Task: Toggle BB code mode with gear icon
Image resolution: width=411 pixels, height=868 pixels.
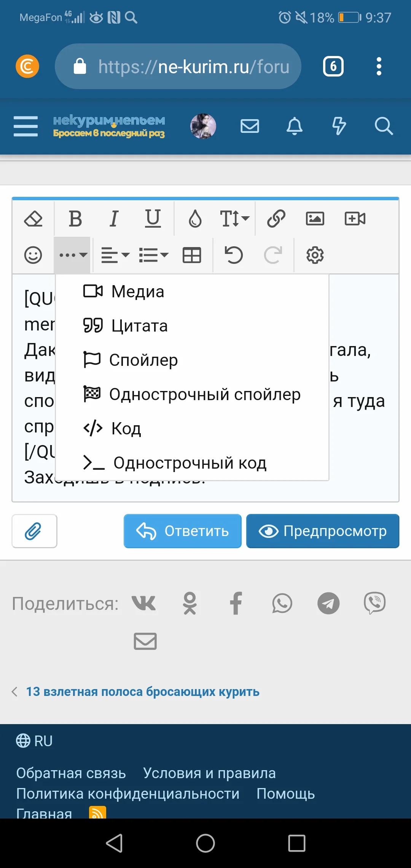Action: (315, 255)
